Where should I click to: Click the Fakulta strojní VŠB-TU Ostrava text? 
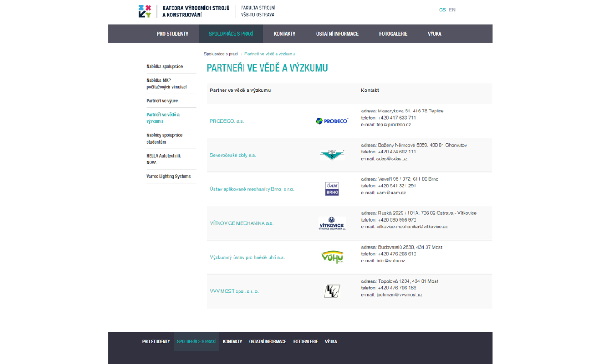258,11
